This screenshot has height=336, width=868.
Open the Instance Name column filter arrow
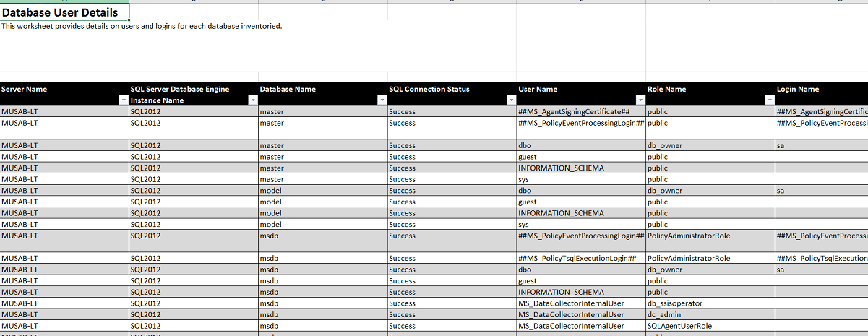[x=252, y=100]
